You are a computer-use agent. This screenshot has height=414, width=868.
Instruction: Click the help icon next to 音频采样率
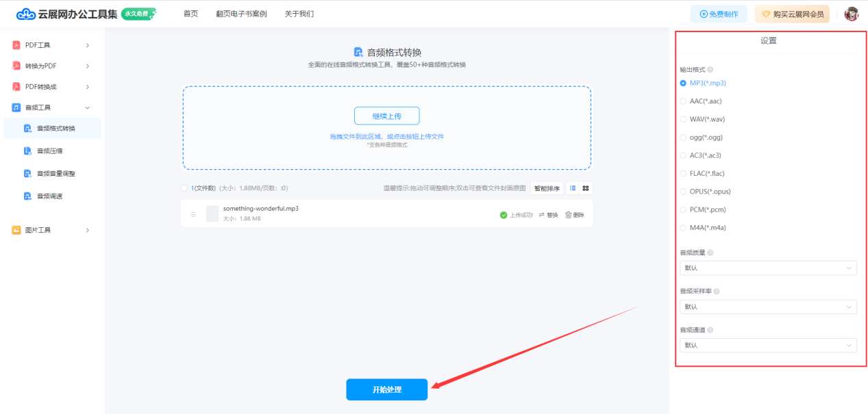717,292
